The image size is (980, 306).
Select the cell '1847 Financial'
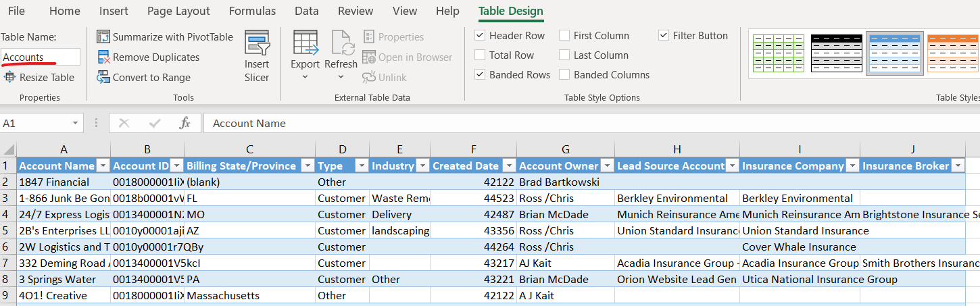[64, 182]
